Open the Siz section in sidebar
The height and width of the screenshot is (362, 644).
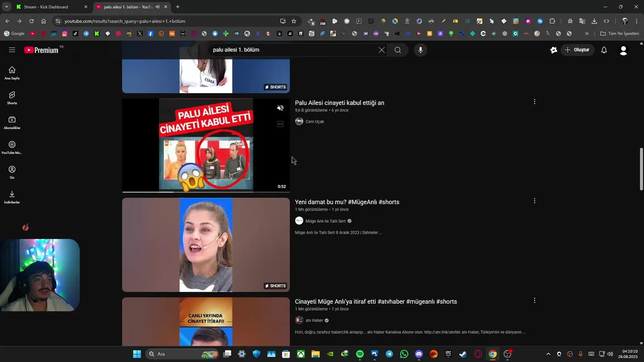coord(12,172)
